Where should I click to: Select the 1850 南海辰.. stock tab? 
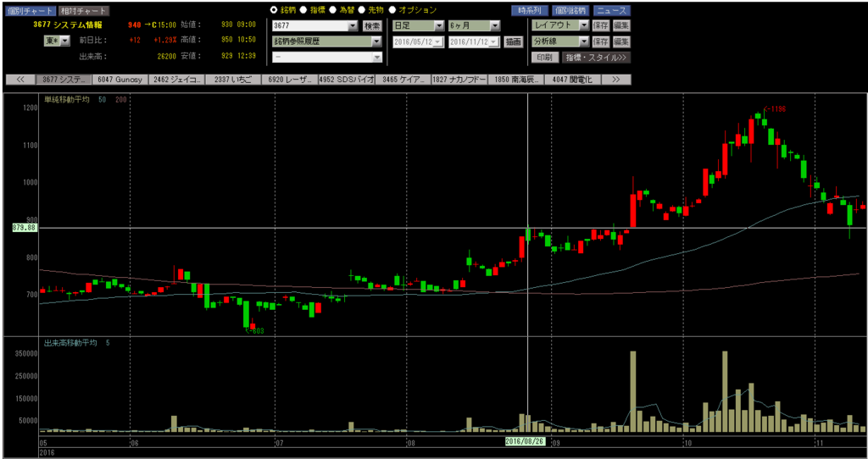pyautogui.click(x=516, y=80)
